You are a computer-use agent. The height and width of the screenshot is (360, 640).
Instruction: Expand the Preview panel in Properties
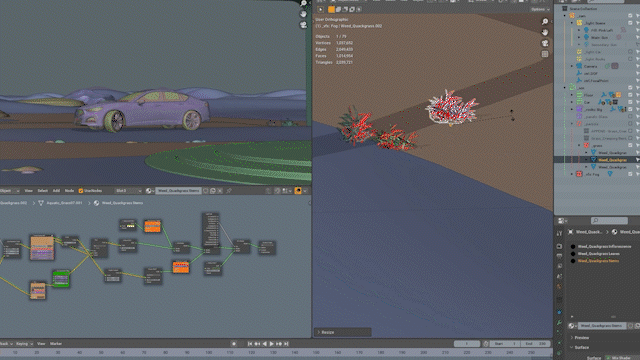(x=572, y=338)
